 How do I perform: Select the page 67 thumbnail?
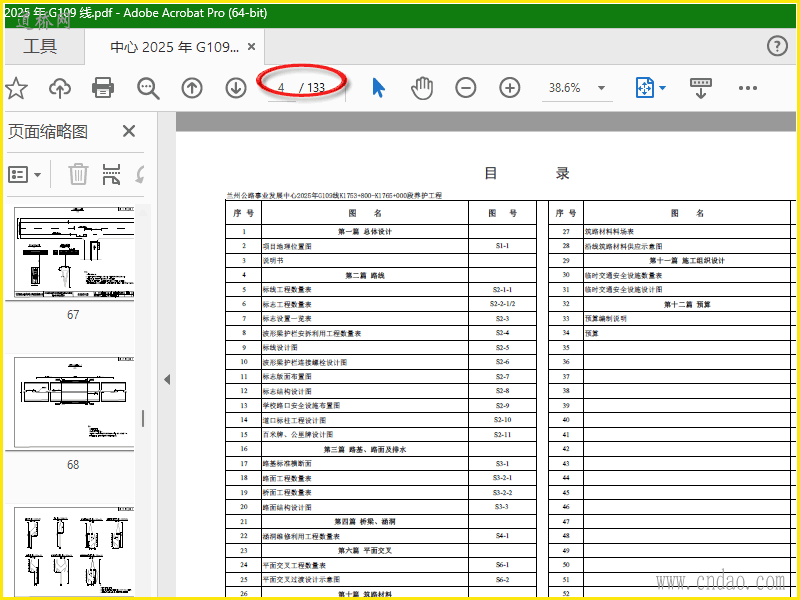73,253
